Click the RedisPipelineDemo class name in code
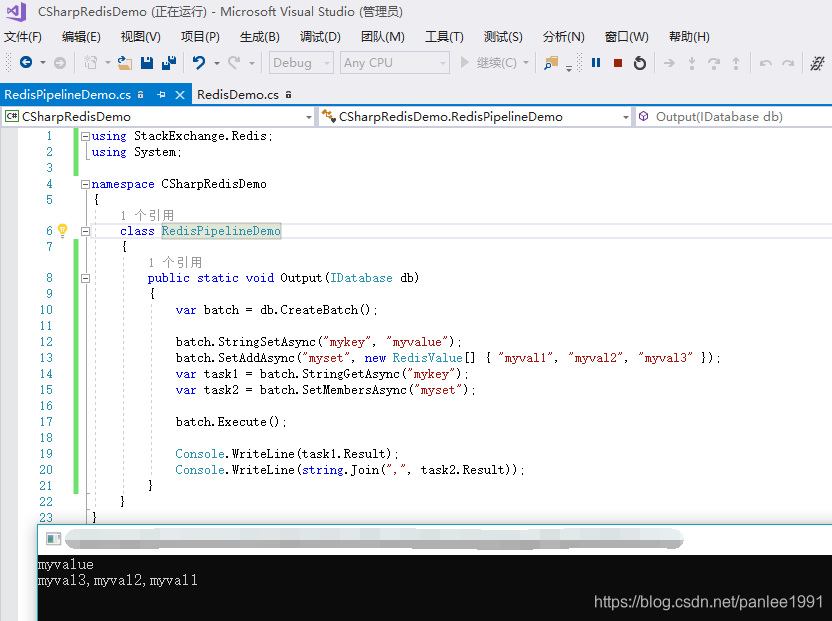 tap(221, 231)
